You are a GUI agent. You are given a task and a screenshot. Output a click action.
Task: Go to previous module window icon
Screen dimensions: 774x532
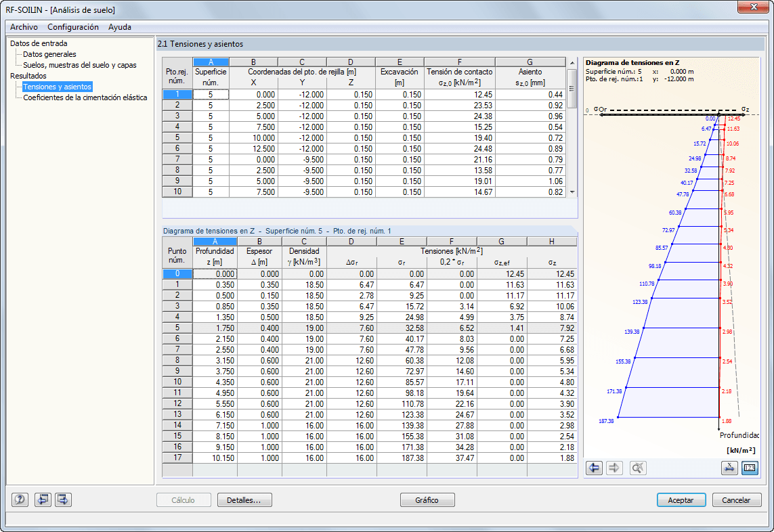[x=43, y=500]
